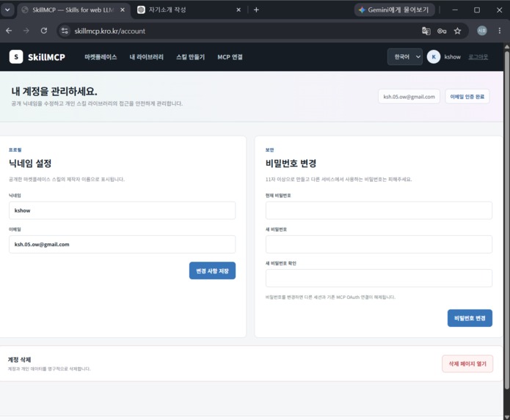Screen dimensions: 510x420
Task: Open the 내 라이브러리 nav item
Action: (x=146, y=57)
